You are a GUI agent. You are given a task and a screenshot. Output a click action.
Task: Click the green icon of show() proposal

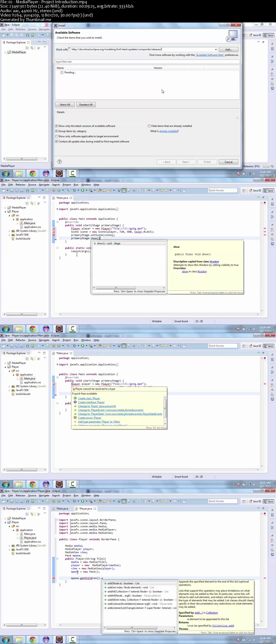(x=95, y=243)
